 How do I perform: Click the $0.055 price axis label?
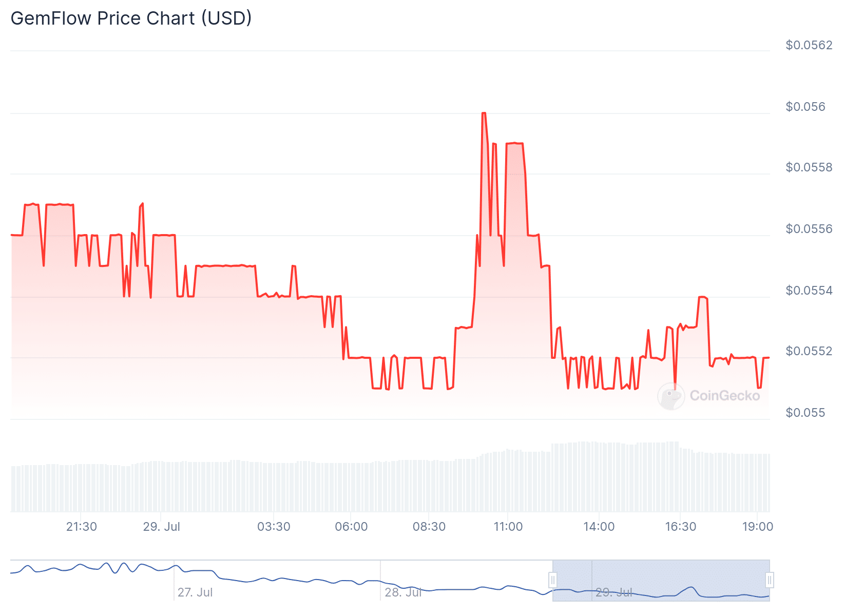pos(805,413)
